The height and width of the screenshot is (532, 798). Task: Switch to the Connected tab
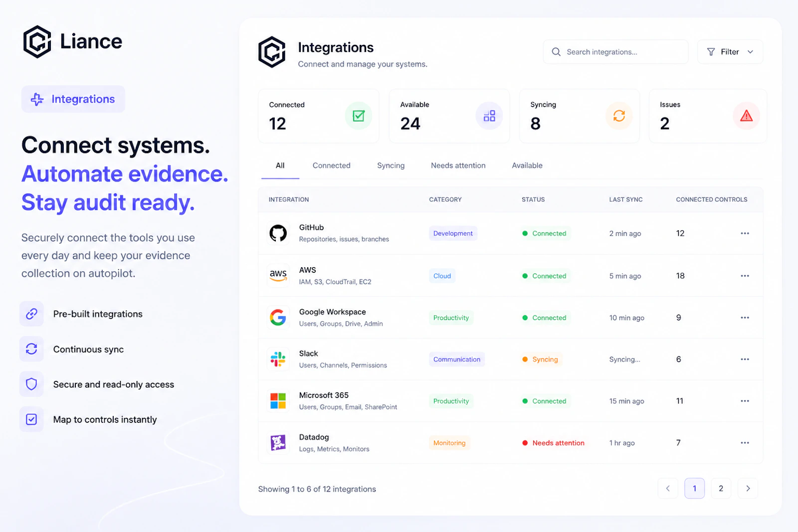coord(332,166)
